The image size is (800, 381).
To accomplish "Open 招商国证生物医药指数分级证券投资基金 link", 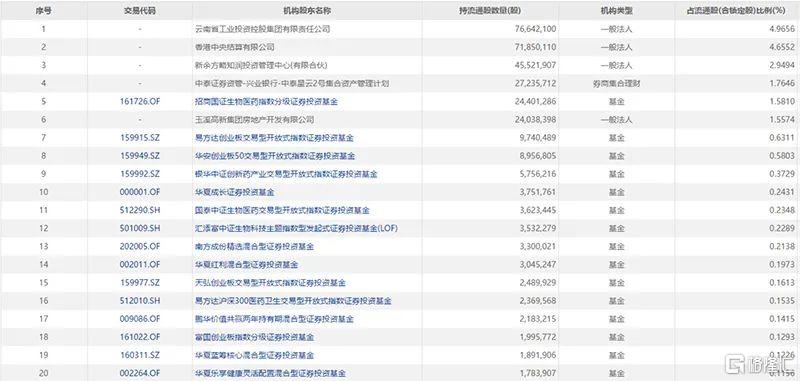I will 266,101.
